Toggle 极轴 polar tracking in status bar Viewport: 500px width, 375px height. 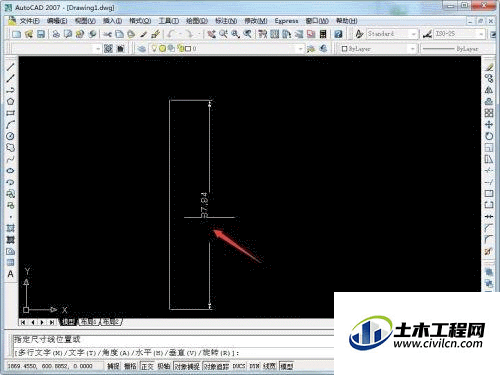coord(164,366)
